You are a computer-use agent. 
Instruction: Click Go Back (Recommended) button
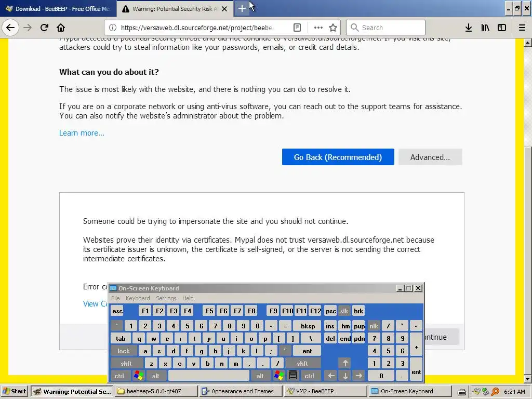click(x=338, y=157)
